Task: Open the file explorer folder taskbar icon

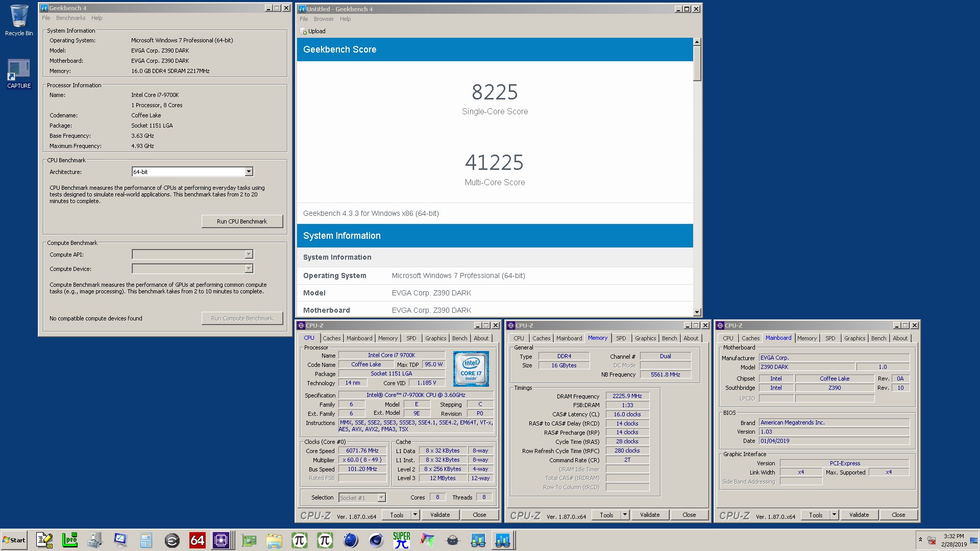Action: [274, 540]
